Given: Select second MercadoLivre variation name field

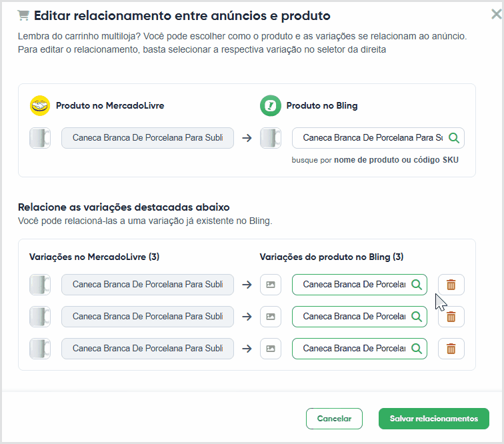Looking at the screenshot, I should (x=147, y=317).
